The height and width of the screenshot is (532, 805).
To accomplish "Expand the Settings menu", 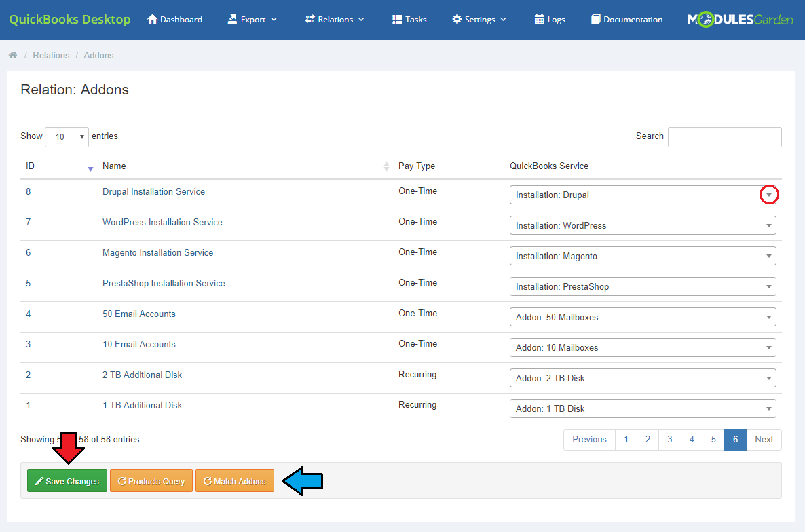I will coord(479,20).
